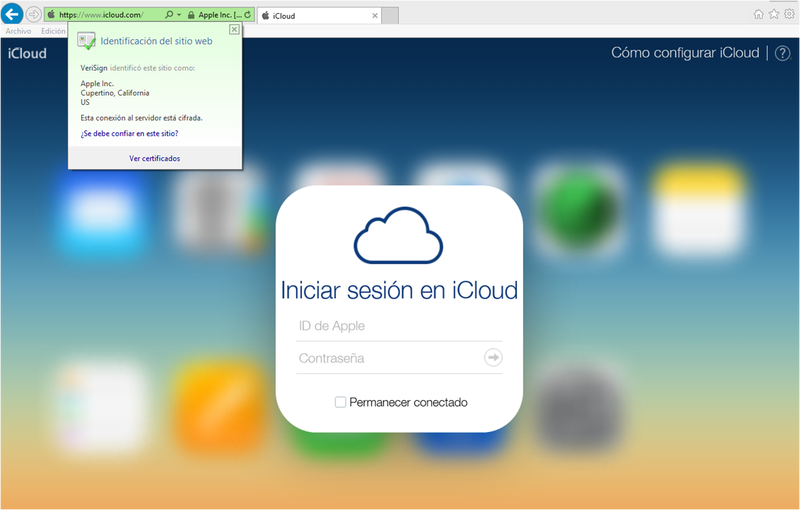Image resolution: width=800 pixels, height=510 pixels.
Task: Click the ID de Apple field
Action: [399, 326]
